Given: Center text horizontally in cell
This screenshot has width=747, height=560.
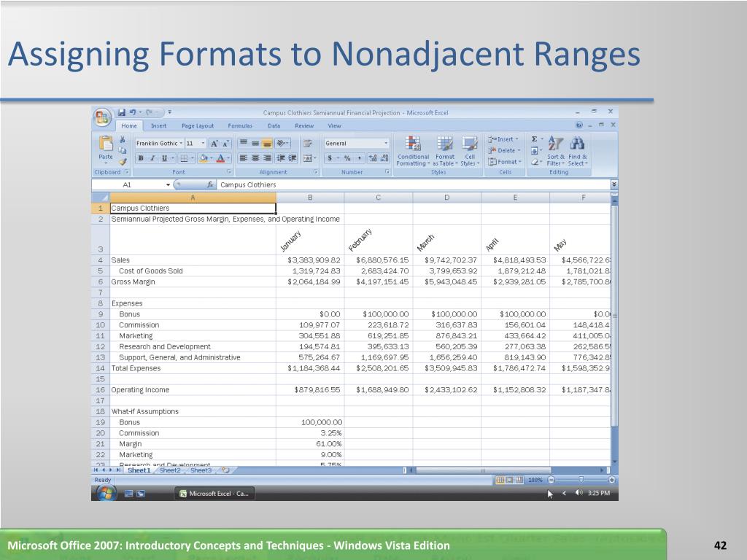Looking at the screenshot, I should pyautogui.click(x=255, y=158).
